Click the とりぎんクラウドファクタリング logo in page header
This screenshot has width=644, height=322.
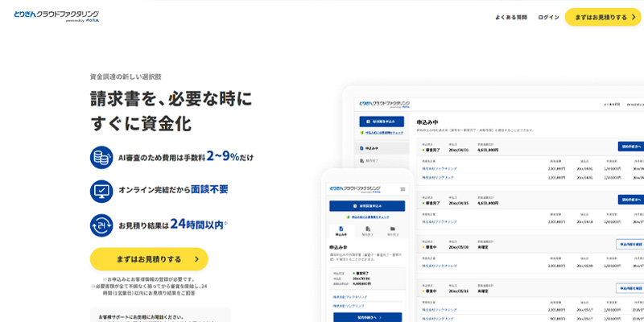tap(56, 16)
